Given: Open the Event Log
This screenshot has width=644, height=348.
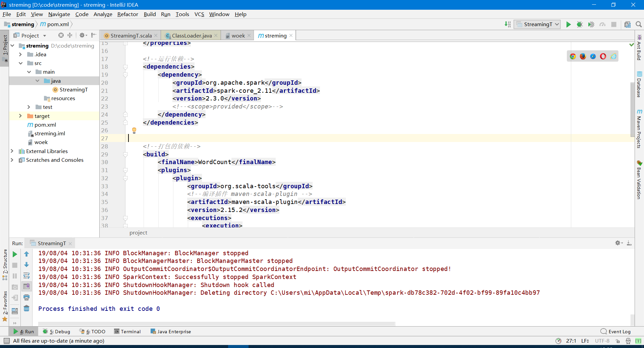Looking at the screenshot, I should tap(615, 332).
